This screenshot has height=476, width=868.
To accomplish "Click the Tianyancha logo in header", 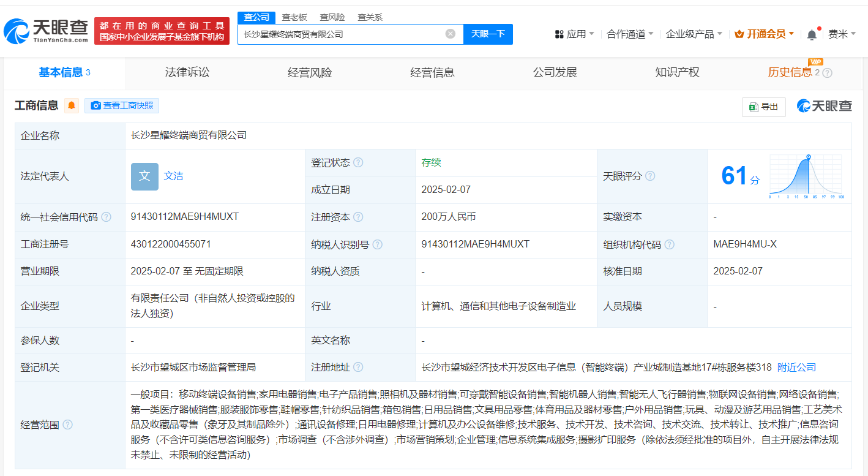I will tap(47, 31).
